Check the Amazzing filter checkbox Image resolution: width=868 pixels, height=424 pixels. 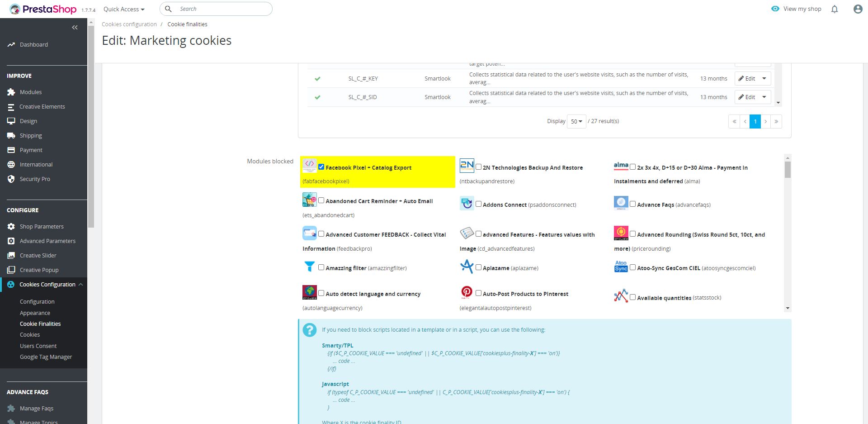[321, 267]
